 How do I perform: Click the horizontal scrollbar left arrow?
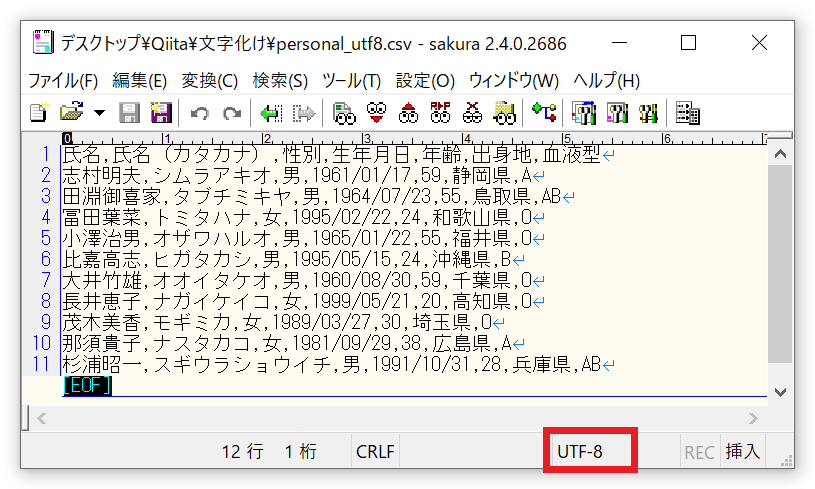click(42, 418)
